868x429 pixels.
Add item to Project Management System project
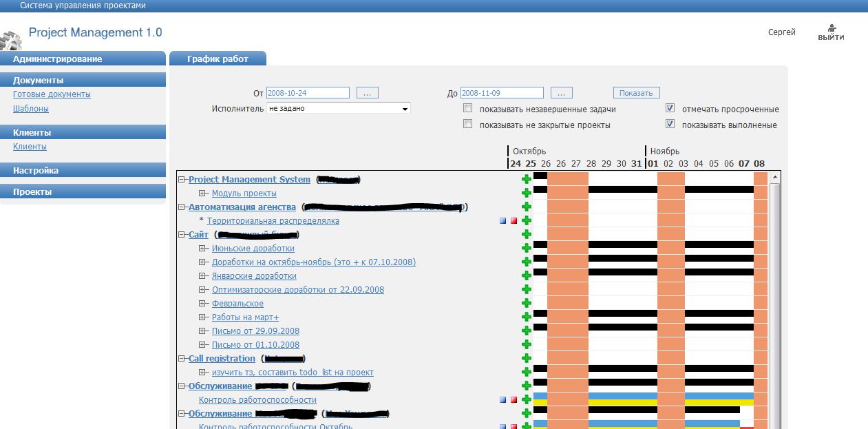click(x=527, y=179)
